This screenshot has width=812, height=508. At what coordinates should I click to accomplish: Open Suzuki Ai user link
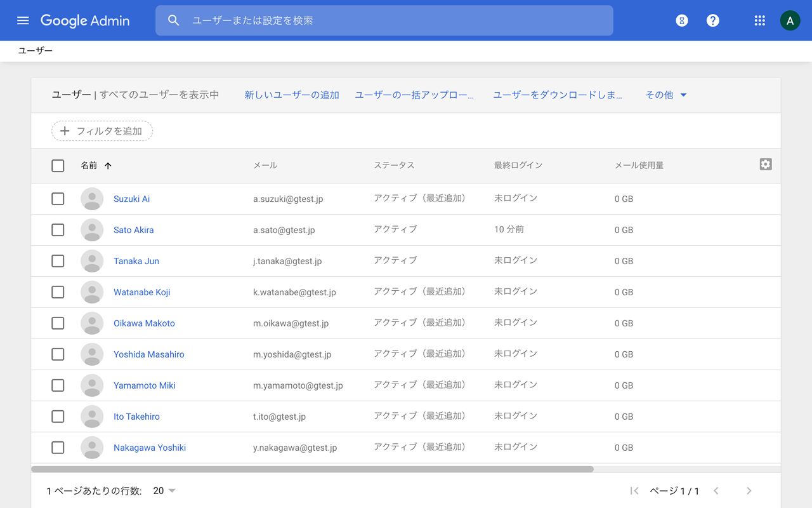click(132, 199)
